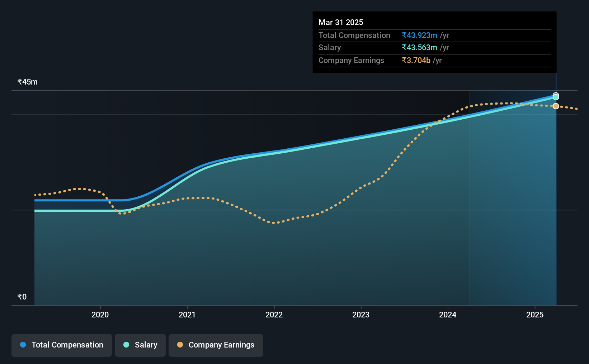Click the ₹43.563m salary value
Viewport: 589px width, 364px height.
click(420, 47)
